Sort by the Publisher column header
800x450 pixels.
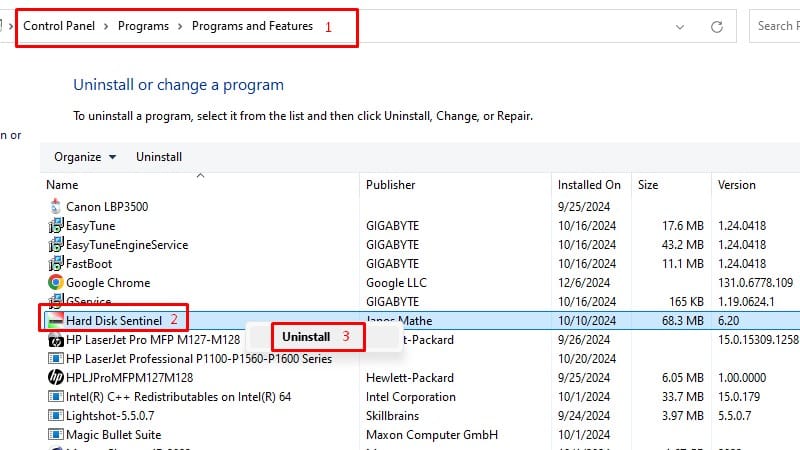[x=391, y=185]
